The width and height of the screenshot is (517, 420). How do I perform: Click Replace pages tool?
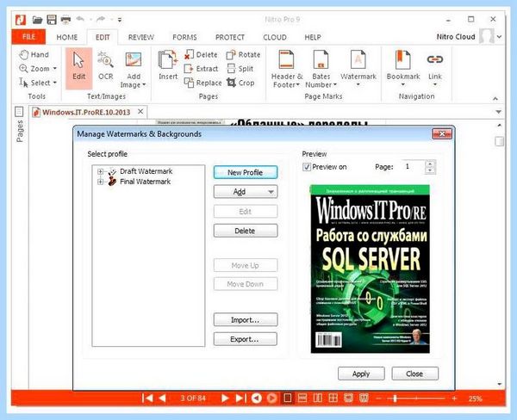click(x=202, y=83)
